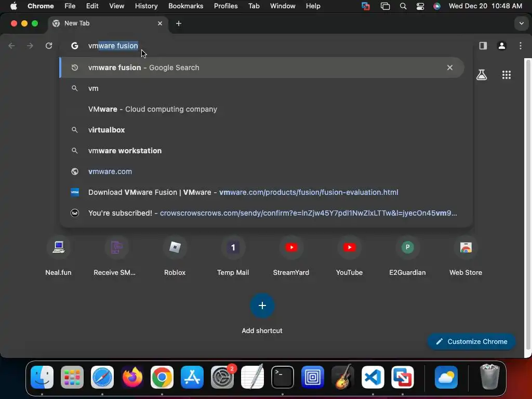This screenshot has width=532, height=399.
Task: Click the Customize Chrome button
Action: [472, 342]
